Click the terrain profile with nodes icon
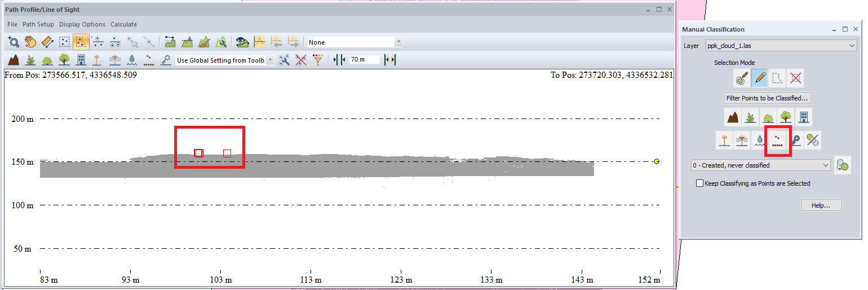The height and width of the screenshot is (290, 868). pyautogui.click(x=170, y=42)
